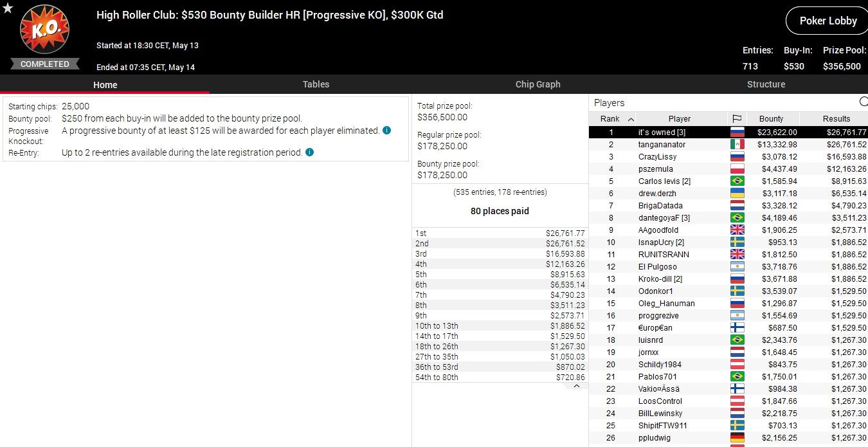
Task: Click the favorite star icon
Action: [x=8, y=8]
